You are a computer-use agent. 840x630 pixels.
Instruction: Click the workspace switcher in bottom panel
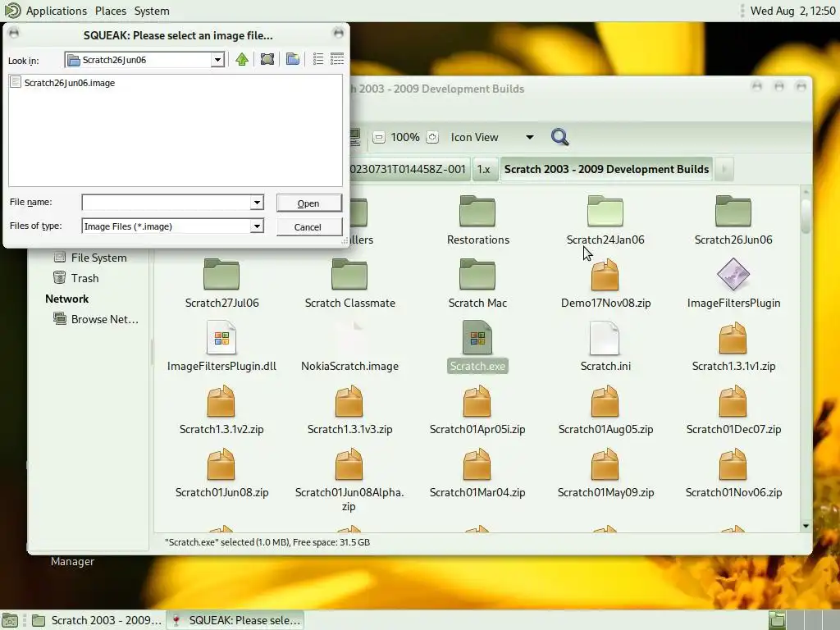[x=802, y=620]
